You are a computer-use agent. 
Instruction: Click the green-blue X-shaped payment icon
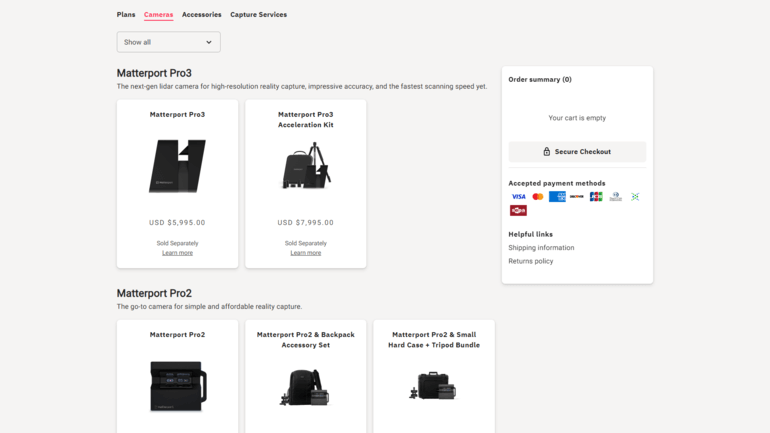tap(635, 197)
